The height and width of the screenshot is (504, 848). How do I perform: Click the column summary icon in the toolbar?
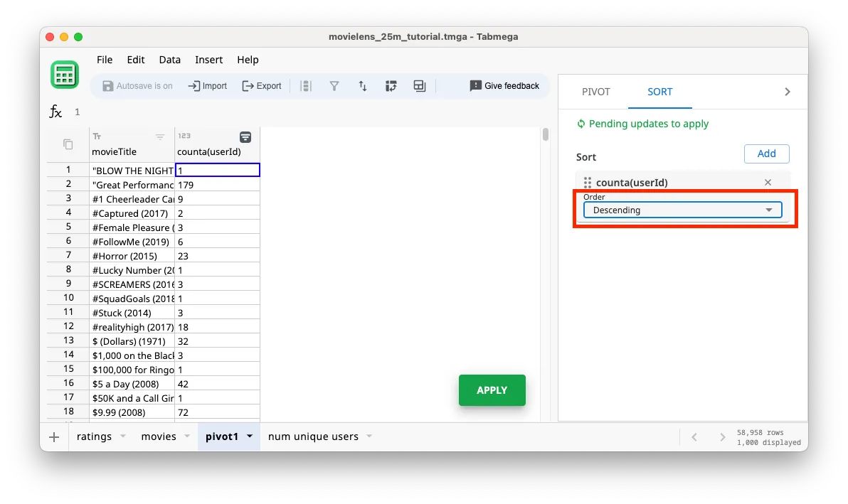click(306, 85)
